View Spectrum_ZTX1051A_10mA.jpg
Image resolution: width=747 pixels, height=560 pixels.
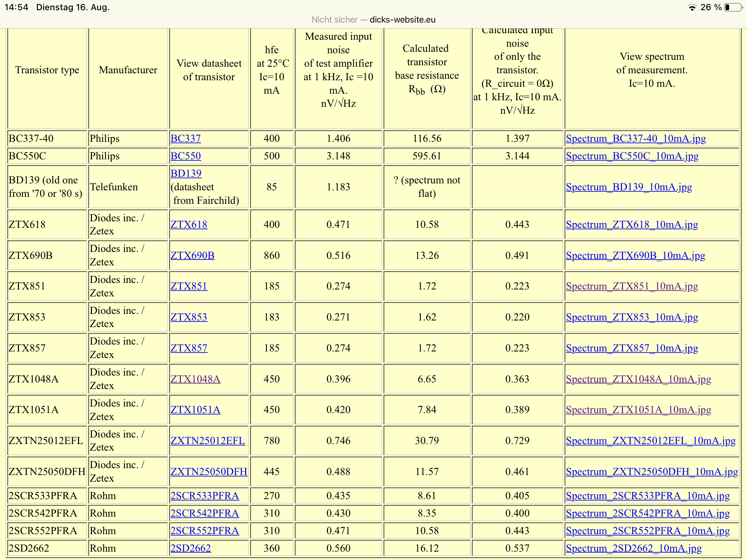pos(639,410)
